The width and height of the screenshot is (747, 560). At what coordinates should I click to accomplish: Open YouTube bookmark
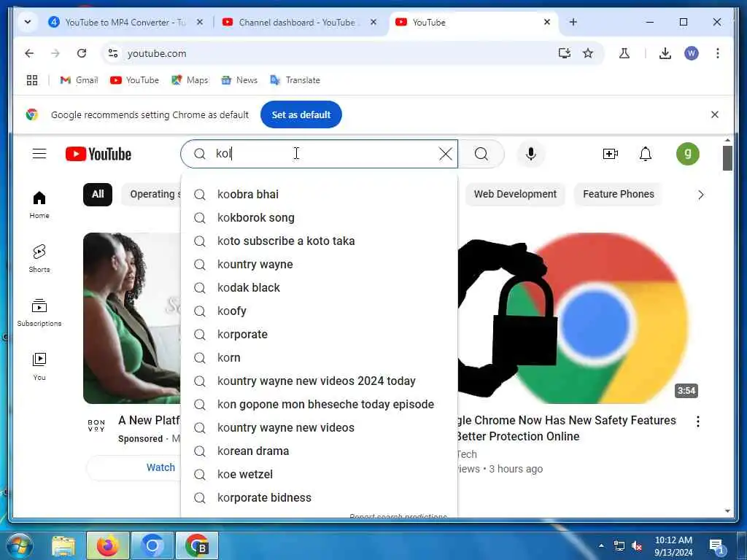(x=134, y=80)
